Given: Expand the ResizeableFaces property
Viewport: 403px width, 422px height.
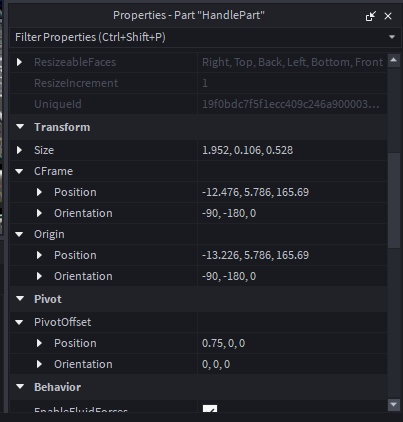Looking at the screenshot, I should (x=19, y=62).
